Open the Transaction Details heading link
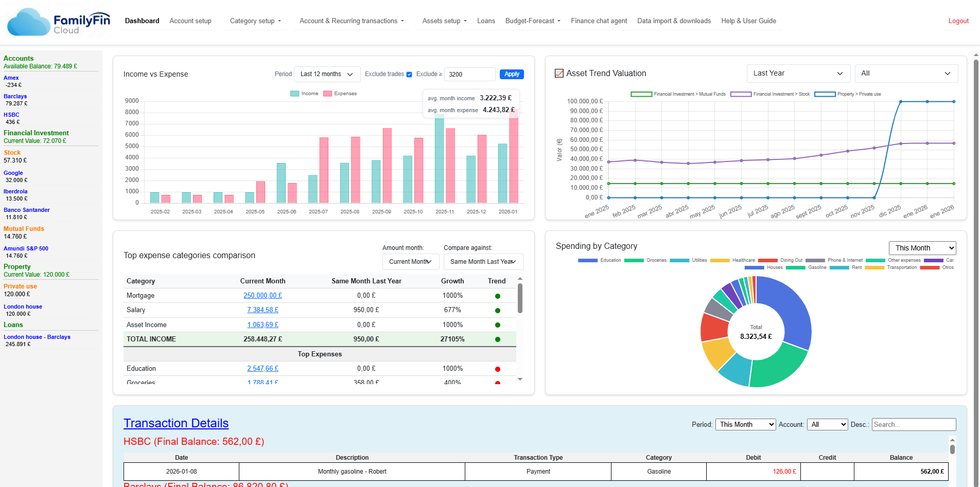 coord(176,423)
